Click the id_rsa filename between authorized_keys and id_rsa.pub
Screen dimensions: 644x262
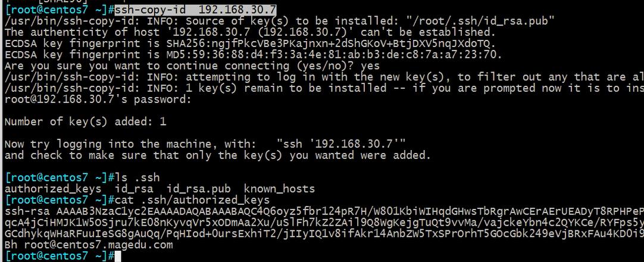pyautogui.click(x=133, y=189)
